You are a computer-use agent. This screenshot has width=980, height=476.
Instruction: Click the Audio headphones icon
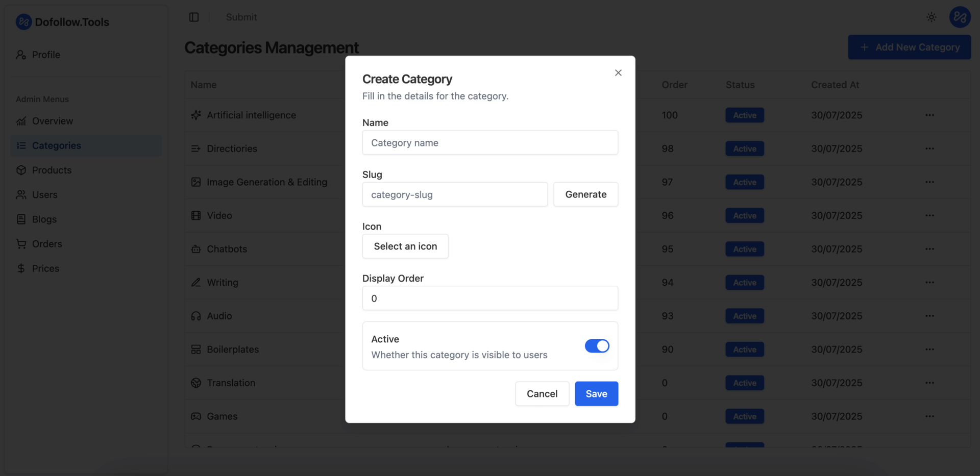click(x=196, y=316)
